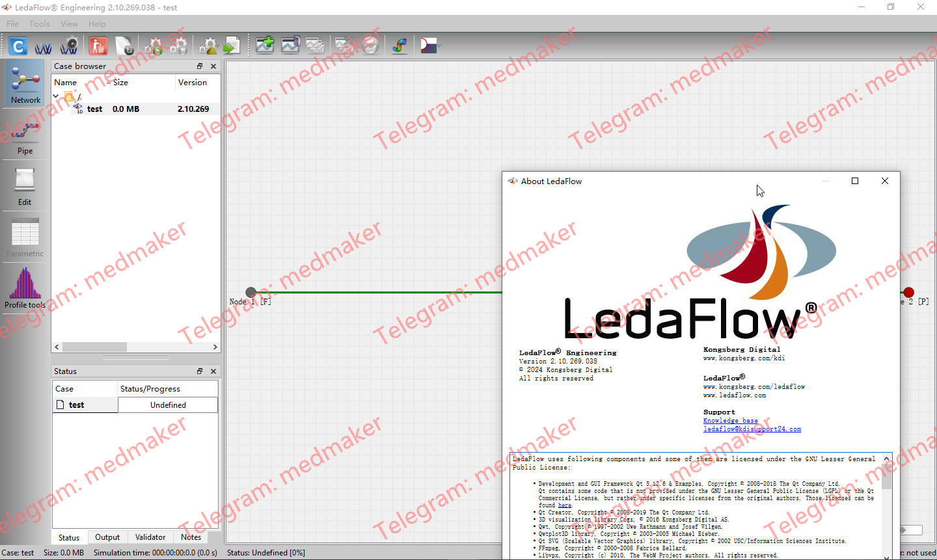This screenshot has height=560, width=937.
Task: Switch to the Output tab
Action: tap(107, 537)
